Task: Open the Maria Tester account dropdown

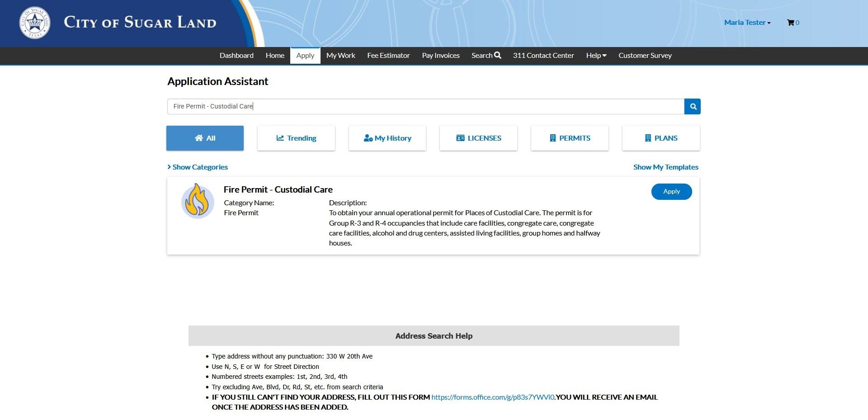Action: [747, 22]
